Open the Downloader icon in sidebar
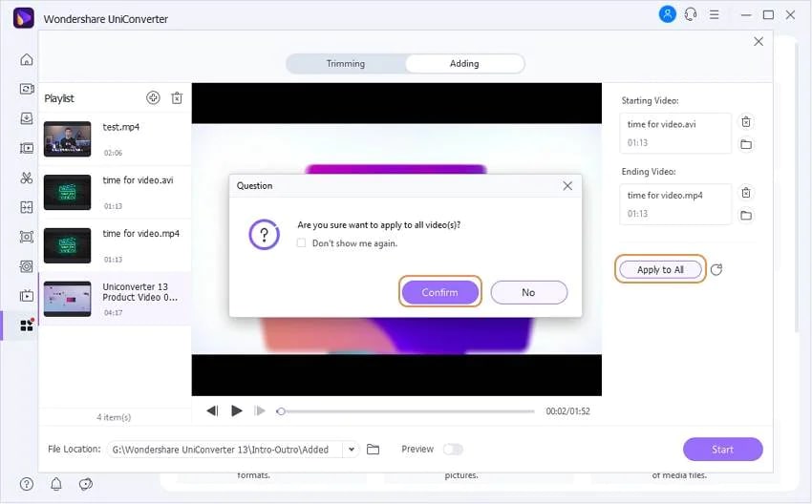 [x=27, y=118]
